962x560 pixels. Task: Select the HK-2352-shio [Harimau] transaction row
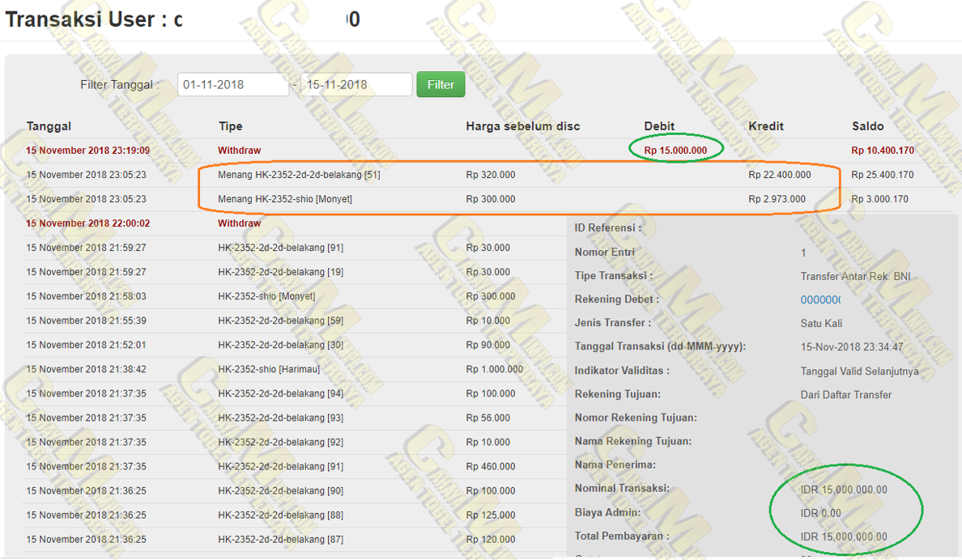click(268, 369)
